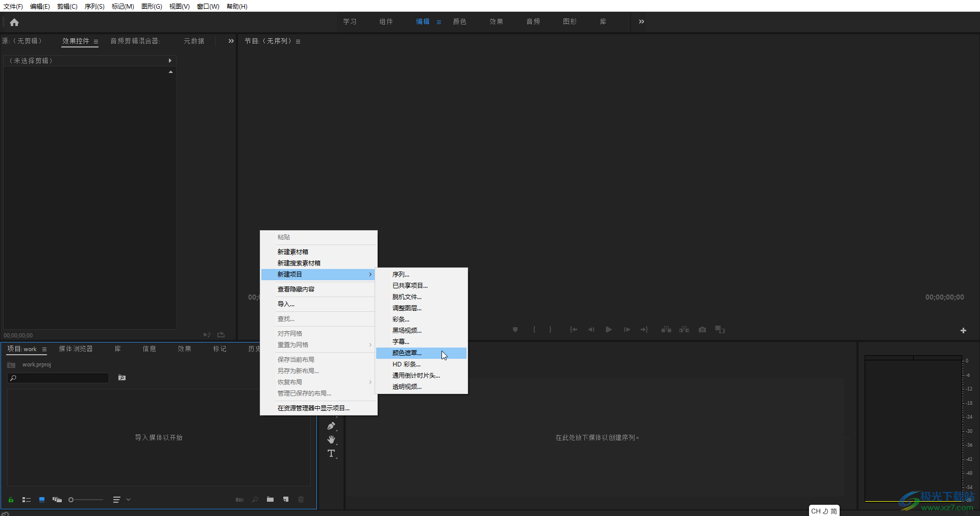Step back one frame
The image size is (980, 516).
coord(591,330)
